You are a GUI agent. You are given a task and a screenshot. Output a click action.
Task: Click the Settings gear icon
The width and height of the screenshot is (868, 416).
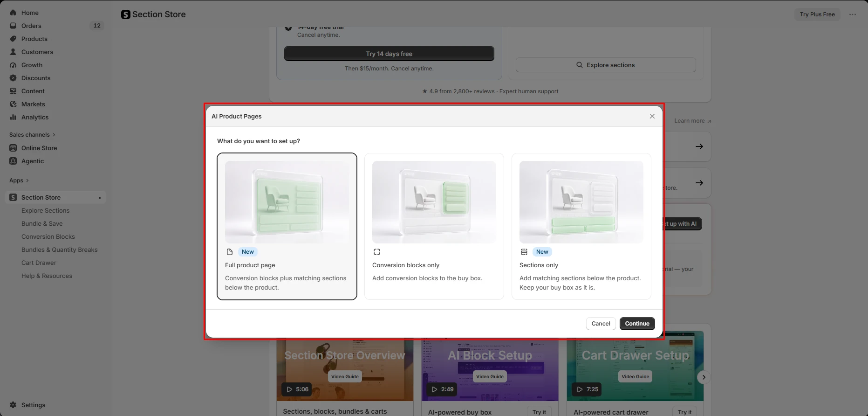[13, 405]
